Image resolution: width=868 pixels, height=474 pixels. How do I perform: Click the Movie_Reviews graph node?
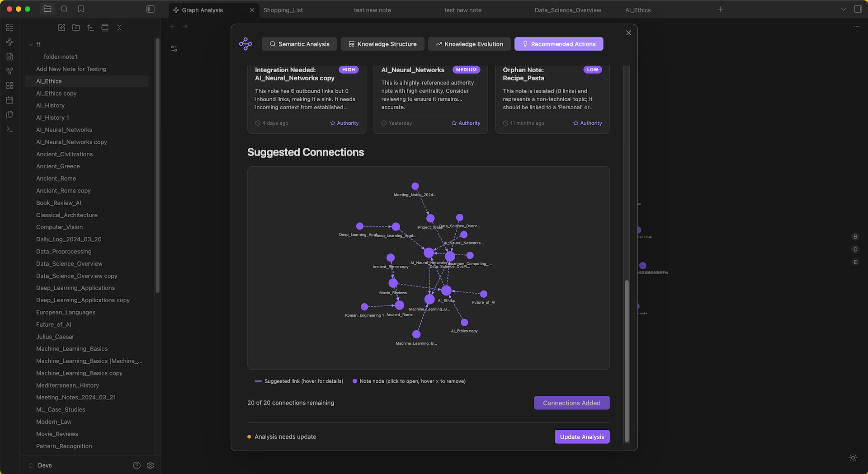click(393, 283)
